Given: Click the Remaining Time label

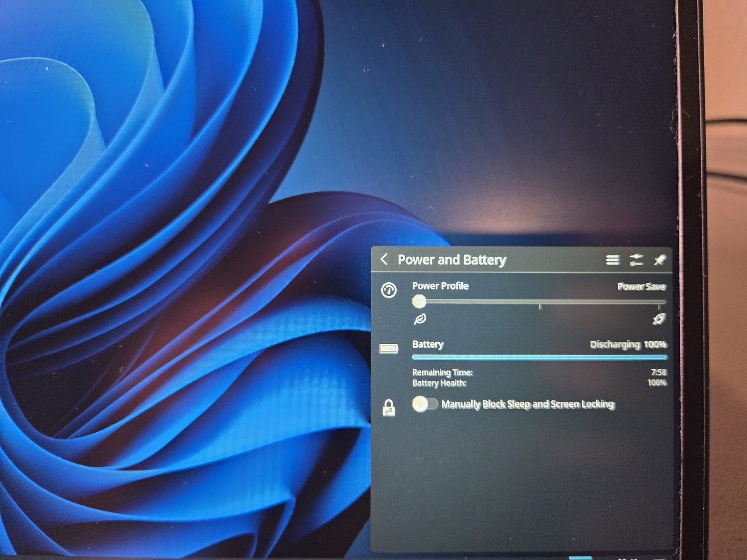Looking at the screenshot, I should (x=443, y=372).
